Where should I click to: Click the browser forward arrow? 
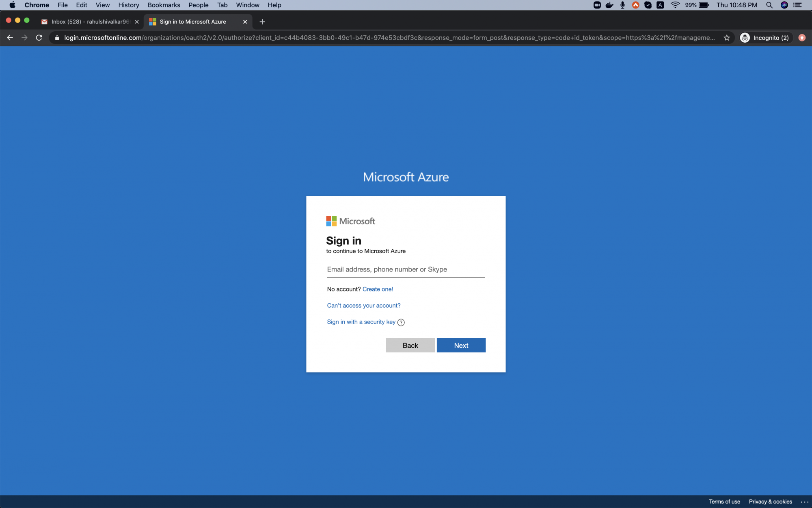[24, 37]
